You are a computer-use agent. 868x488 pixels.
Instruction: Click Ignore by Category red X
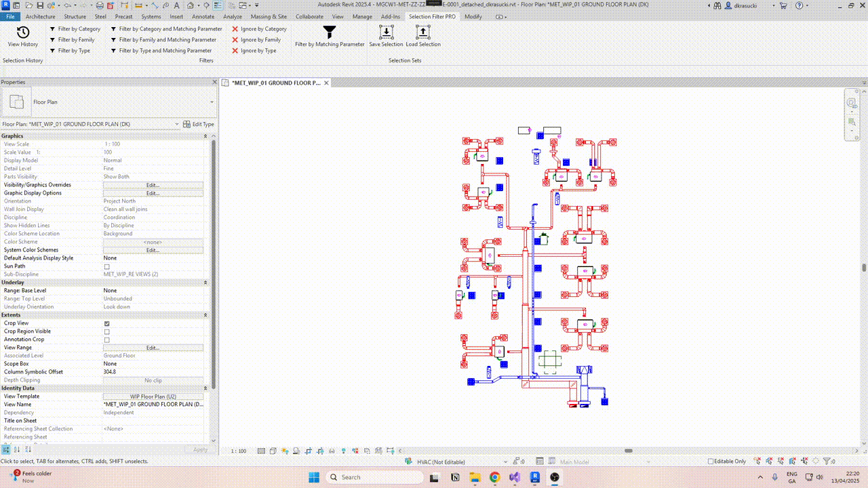click(x=235, y=29)
